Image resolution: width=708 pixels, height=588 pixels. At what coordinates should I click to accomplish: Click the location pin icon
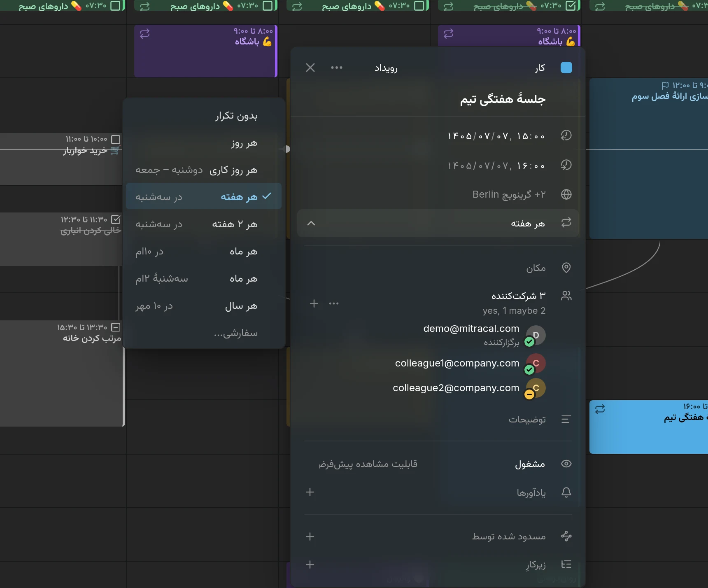coord(566,268)
